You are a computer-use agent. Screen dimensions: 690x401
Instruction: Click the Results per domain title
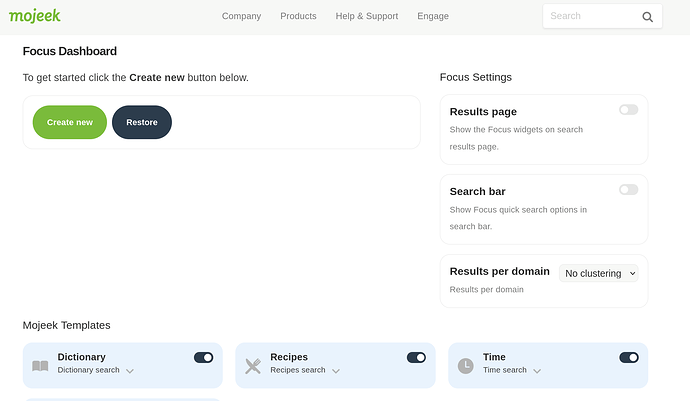(x=499, y=272)
